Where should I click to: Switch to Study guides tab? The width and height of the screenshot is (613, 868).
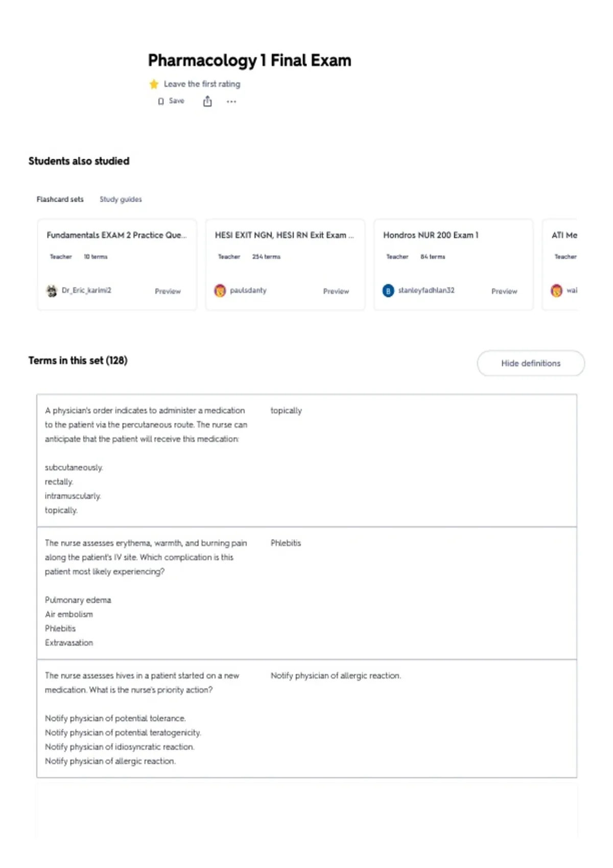tap(121, 199)
